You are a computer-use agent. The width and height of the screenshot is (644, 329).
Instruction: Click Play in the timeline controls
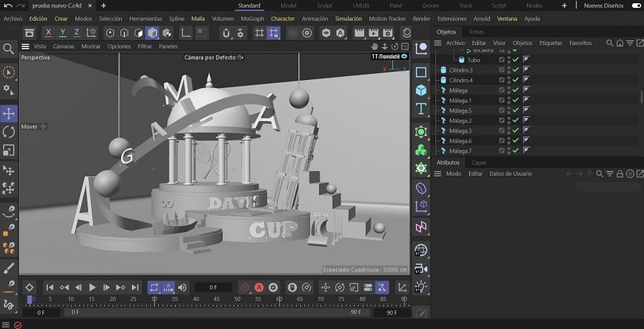pos(93,287)
